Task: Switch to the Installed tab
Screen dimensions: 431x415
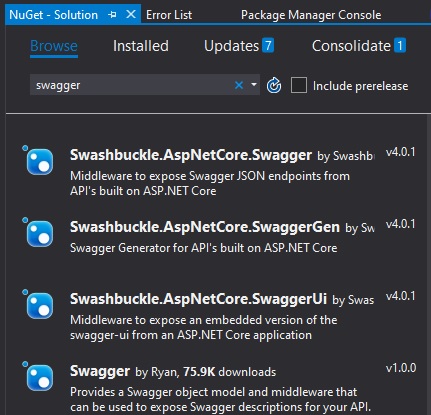Action: [141, 46]
